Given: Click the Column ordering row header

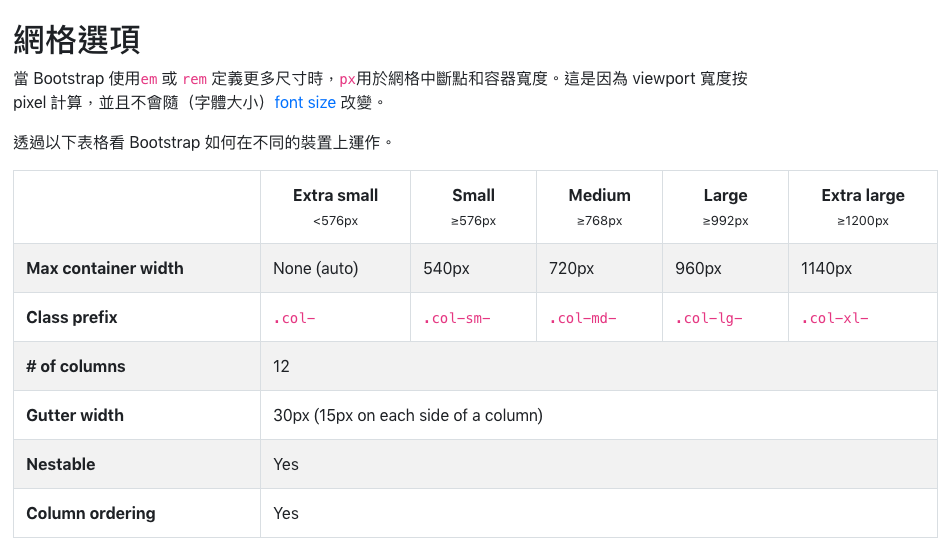Looking at the screenshot, I should tap(91, 513).
